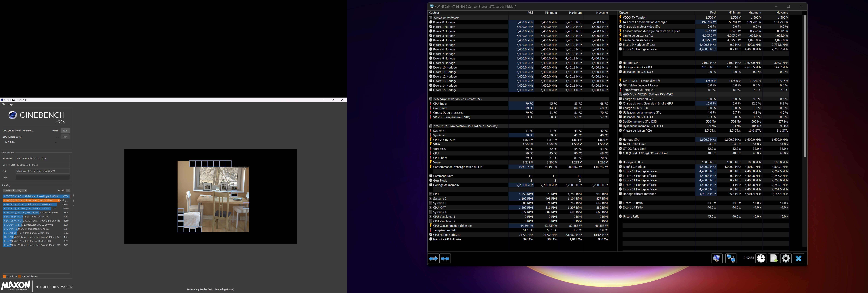Open the Help menu in Cinebench
The height and width of the screenshot is (293, 868).
10,105
